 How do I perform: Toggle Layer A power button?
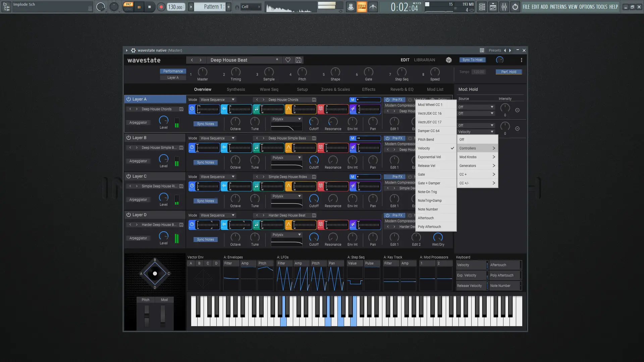[x=128, y=99]
